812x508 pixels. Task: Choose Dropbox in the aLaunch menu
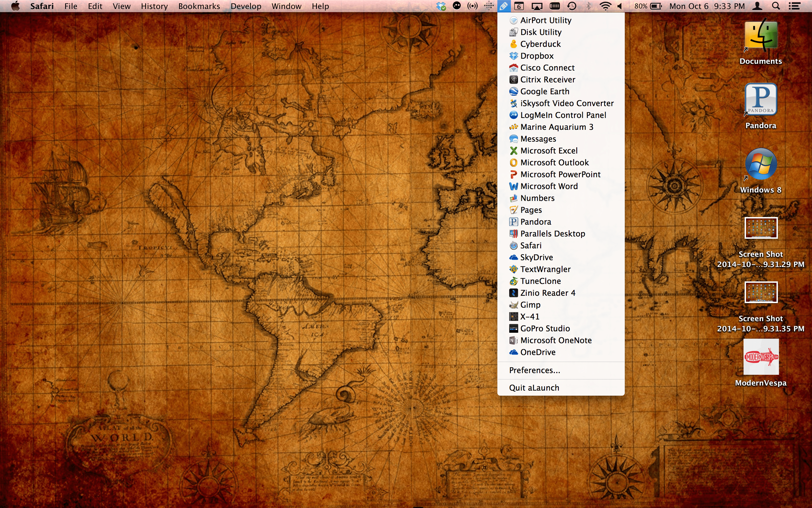pos(561,56)
